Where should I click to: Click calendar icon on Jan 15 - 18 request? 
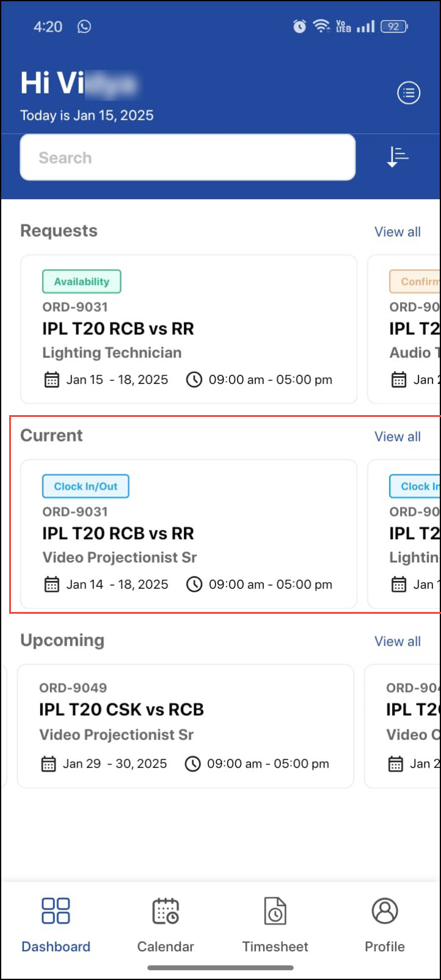click(52, 380)
